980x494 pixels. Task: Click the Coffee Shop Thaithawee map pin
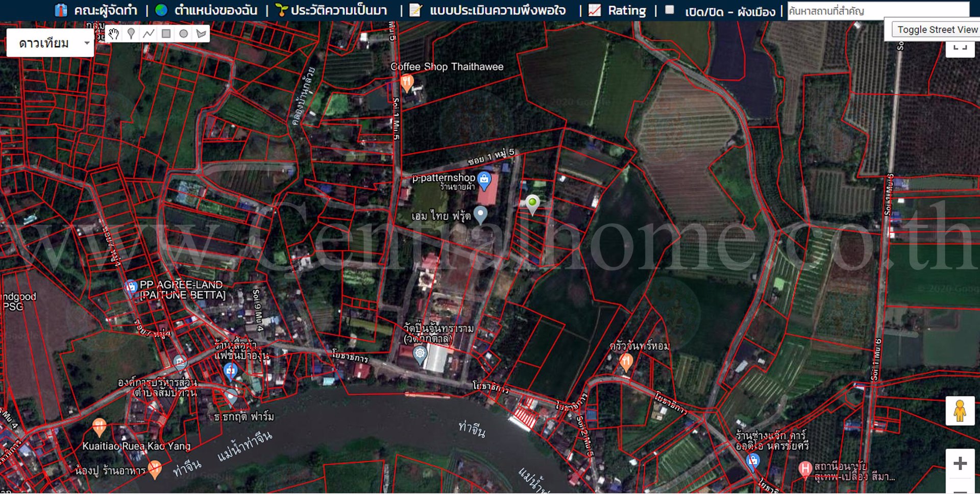(x=407, y=82)
